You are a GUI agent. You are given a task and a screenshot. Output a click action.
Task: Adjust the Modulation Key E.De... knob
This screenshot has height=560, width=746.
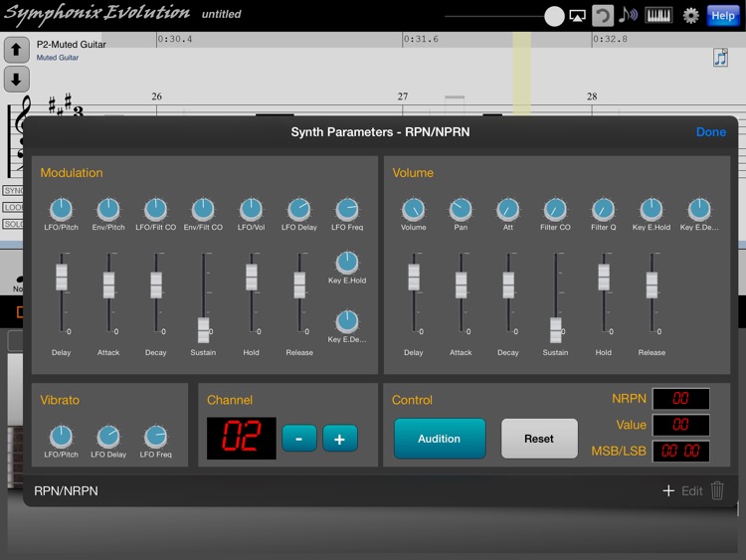point(347,321)
